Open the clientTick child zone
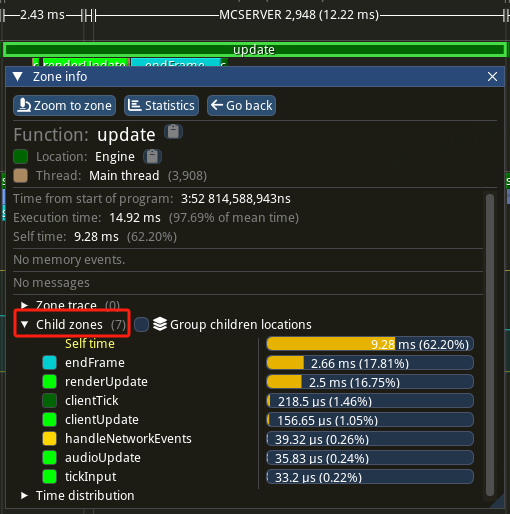Viewport: 510px width, 514px height. (92, 401)
